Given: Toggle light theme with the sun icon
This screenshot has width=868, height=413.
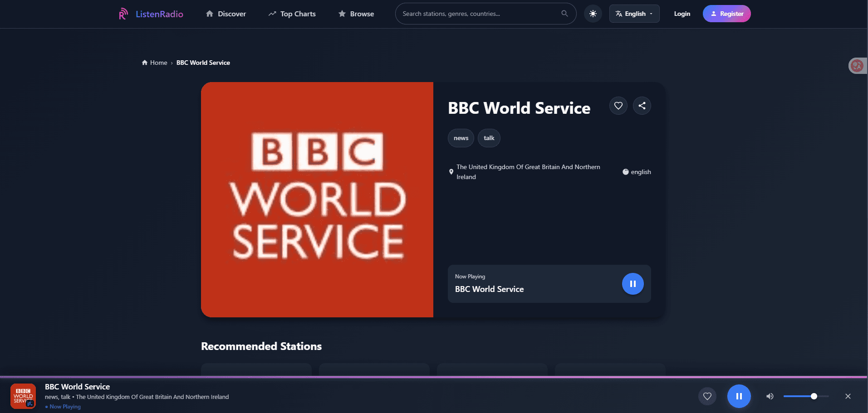Looking at the screenshot, I should click(593, 14).
